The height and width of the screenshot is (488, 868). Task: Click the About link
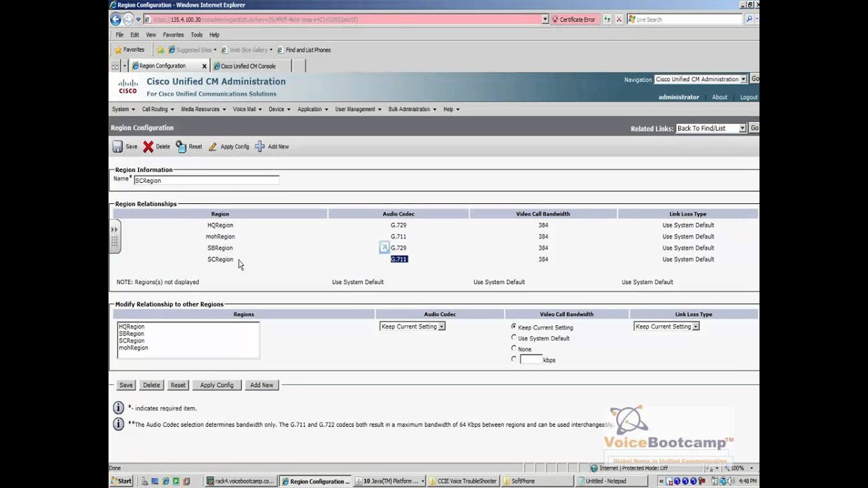pyautogui.click(x=719, y=97)
